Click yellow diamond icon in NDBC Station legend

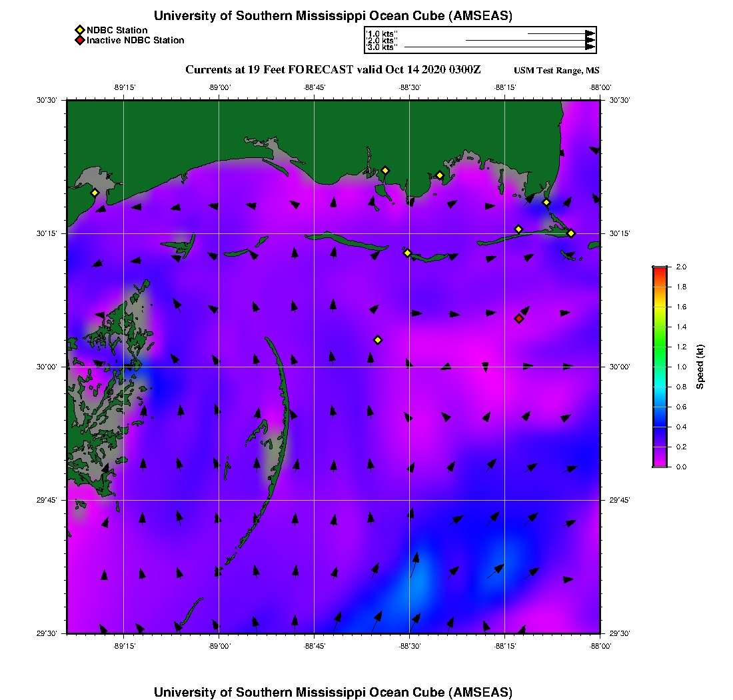point(79,30)
